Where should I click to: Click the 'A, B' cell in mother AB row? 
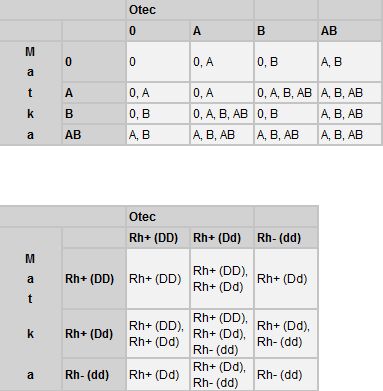click(x=158, y=135)
